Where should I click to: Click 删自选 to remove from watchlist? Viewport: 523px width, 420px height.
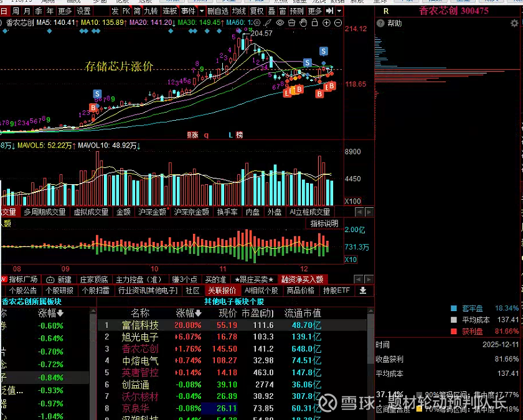[x=218, y=11]
